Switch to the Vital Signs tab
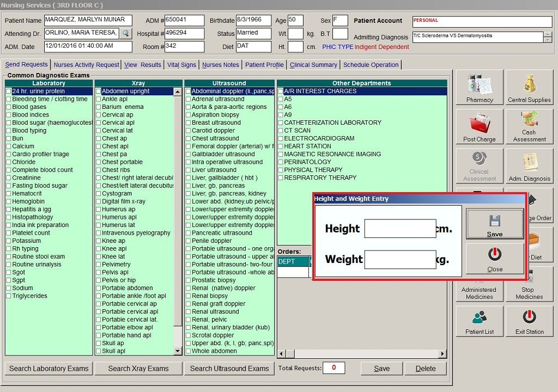The image size is (558, 392). 181,65
